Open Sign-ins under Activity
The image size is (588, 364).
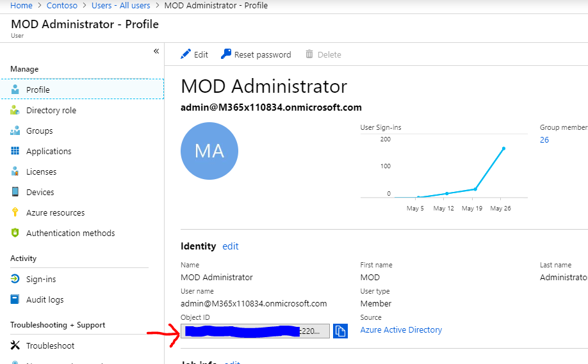click(x=40, y=279)
